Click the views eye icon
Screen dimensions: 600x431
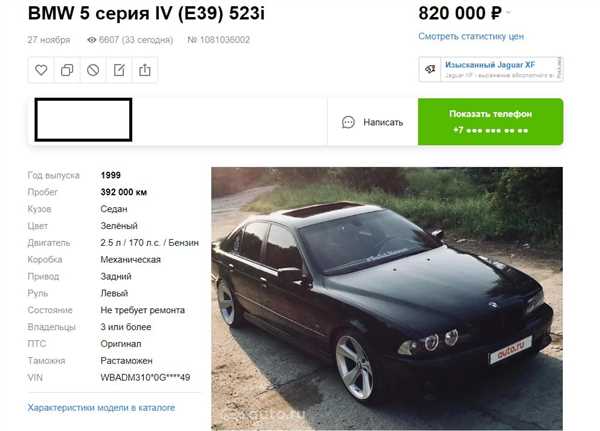pyautogui.click(x=91, y=40)
